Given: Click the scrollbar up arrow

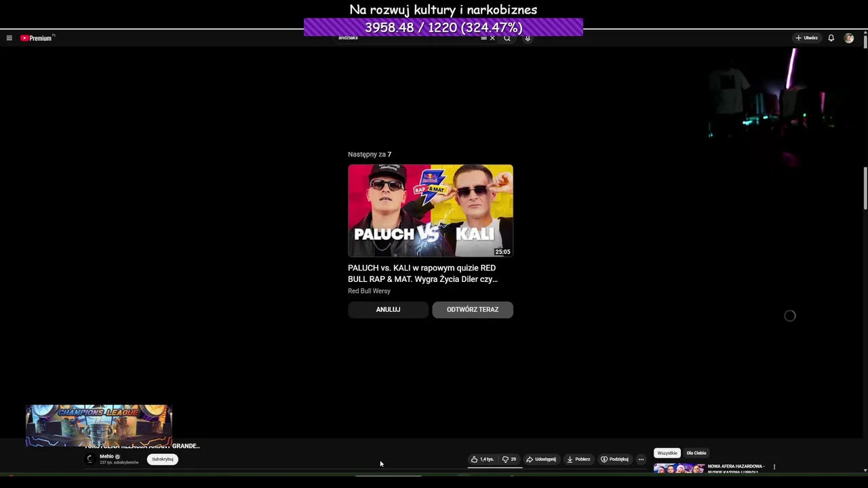Looking at the screenshot, I should point(865,34).
